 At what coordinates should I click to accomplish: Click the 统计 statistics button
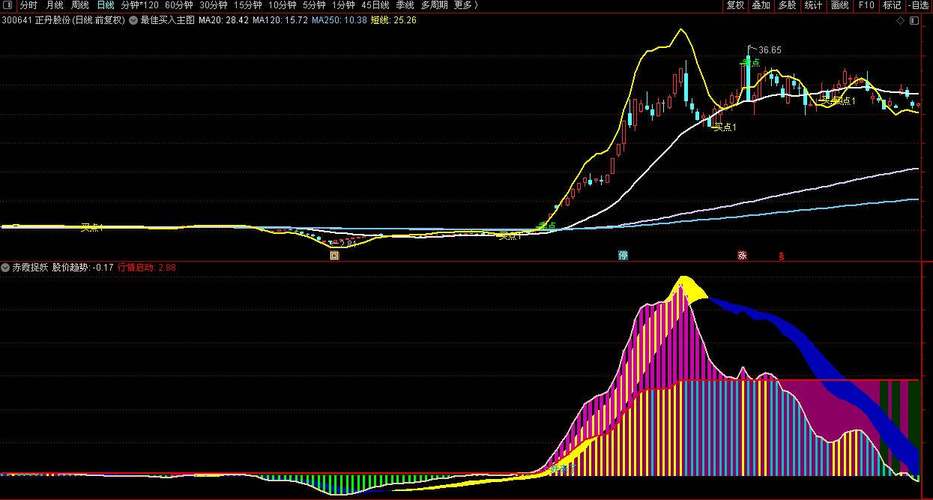pyautogui.click(x=813, y=5)
